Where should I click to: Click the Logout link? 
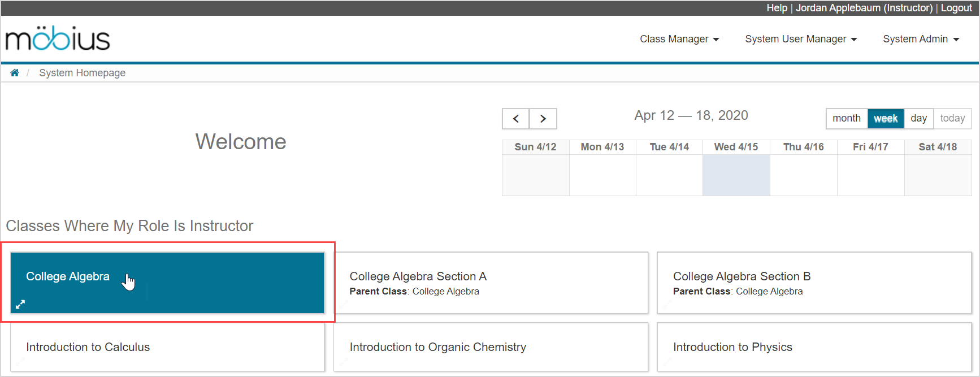(x=956, y=8)
